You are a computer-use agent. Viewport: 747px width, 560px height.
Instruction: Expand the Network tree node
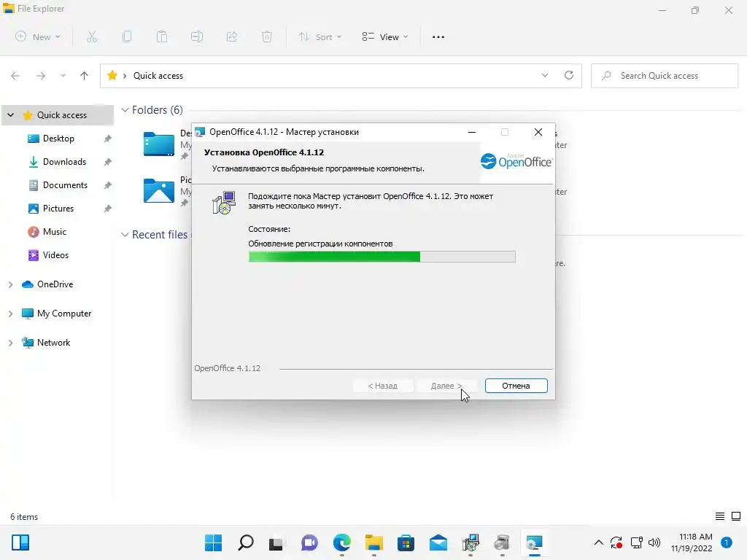(x=10, y=343)
